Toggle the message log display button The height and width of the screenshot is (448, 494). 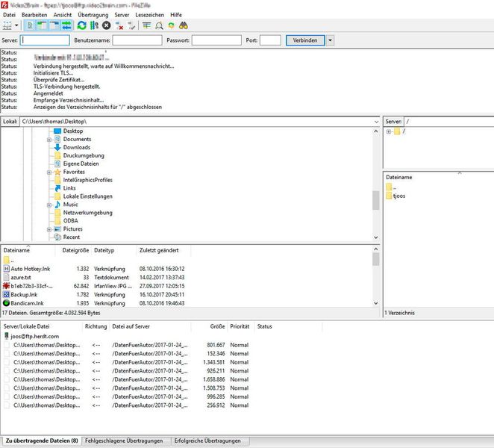coord(30,25)
